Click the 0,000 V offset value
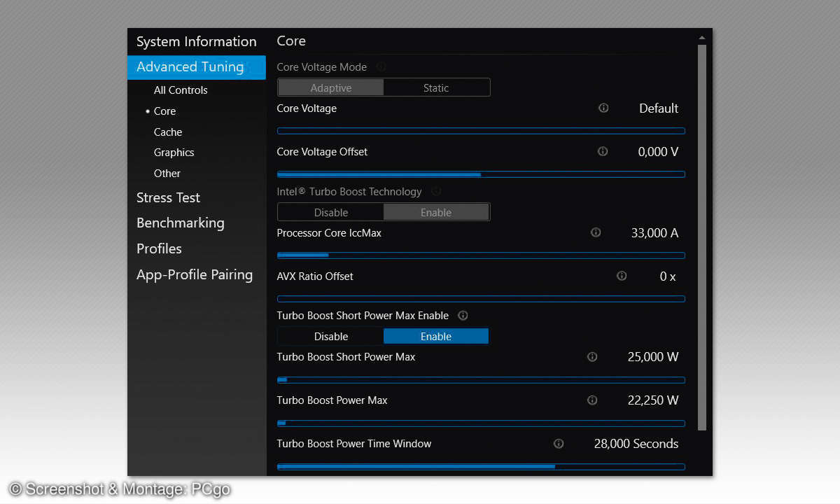This screenshot has width=840, height=504. coord(658,152)
